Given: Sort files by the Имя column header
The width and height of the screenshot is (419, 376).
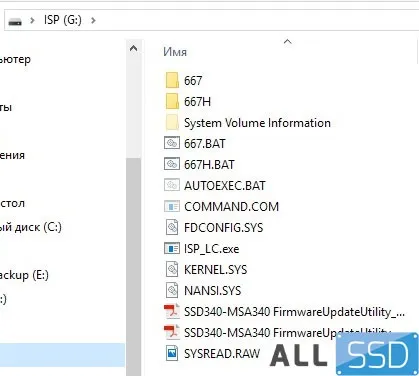Looking at the screenshot, I should 175,52.
